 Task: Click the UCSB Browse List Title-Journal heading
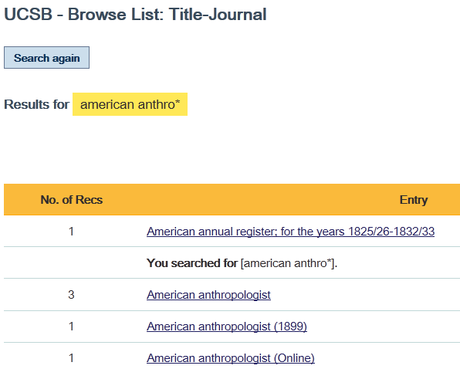coord(135,14)
